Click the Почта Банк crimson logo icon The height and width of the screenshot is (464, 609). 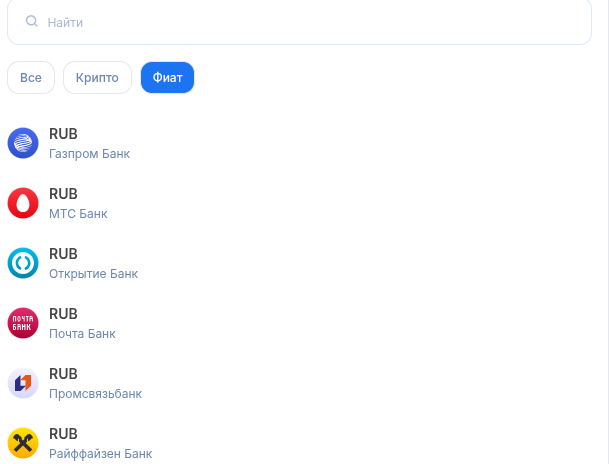tap(23, 323)
